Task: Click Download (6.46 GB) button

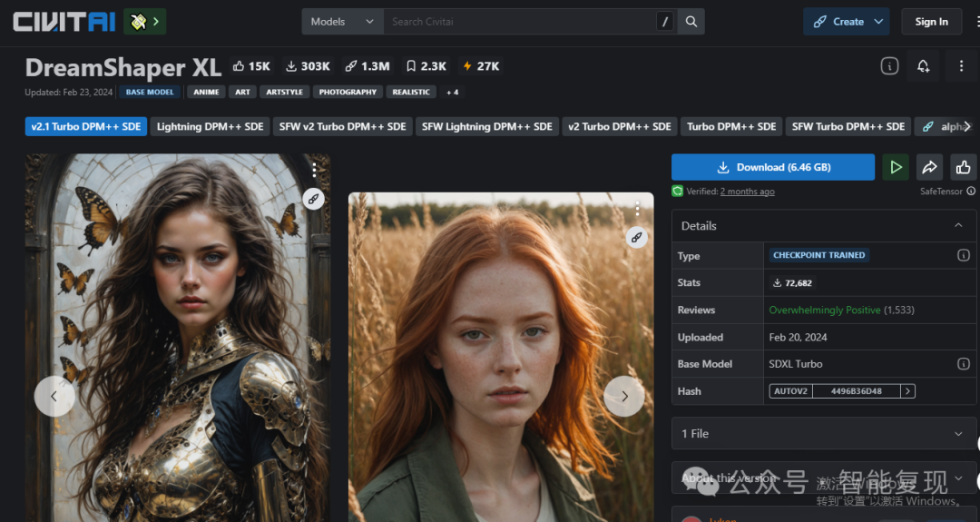Action: click(x=773, y=167)
